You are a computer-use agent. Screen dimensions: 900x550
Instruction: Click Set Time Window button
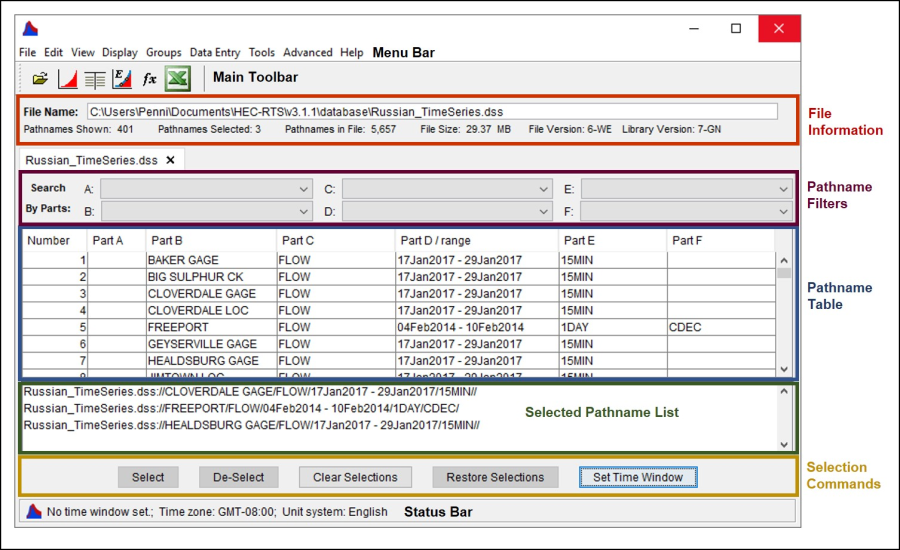point(638,477)
